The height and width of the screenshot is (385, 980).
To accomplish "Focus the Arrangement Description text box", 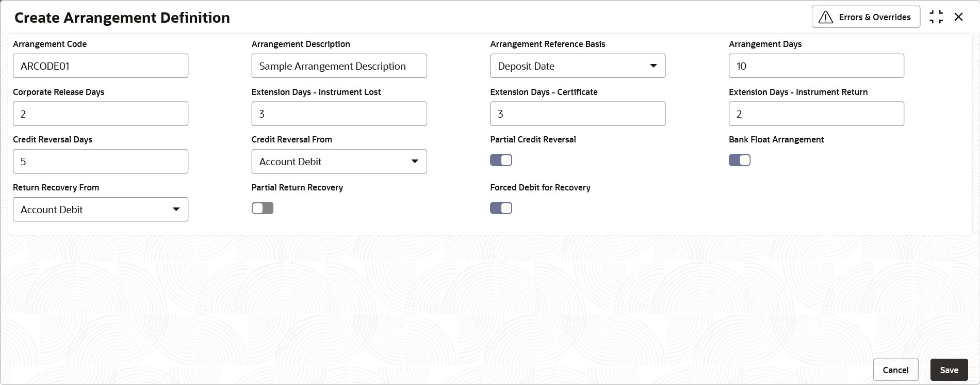I will coord(339,66).
